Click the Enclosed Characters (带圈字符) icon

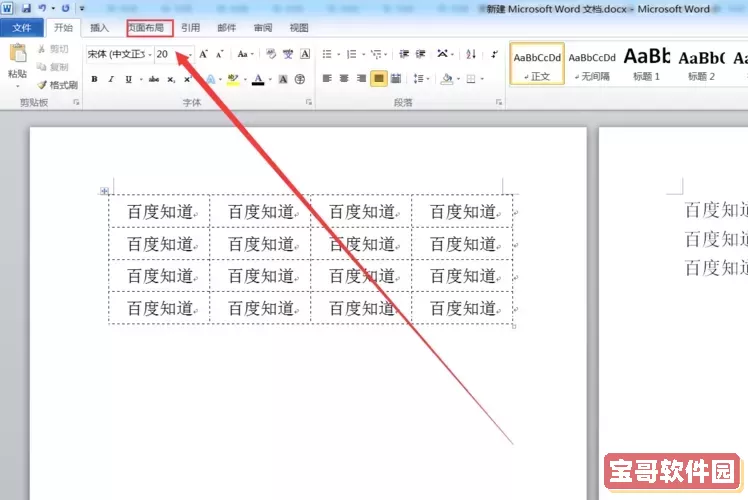coord(300,79)
